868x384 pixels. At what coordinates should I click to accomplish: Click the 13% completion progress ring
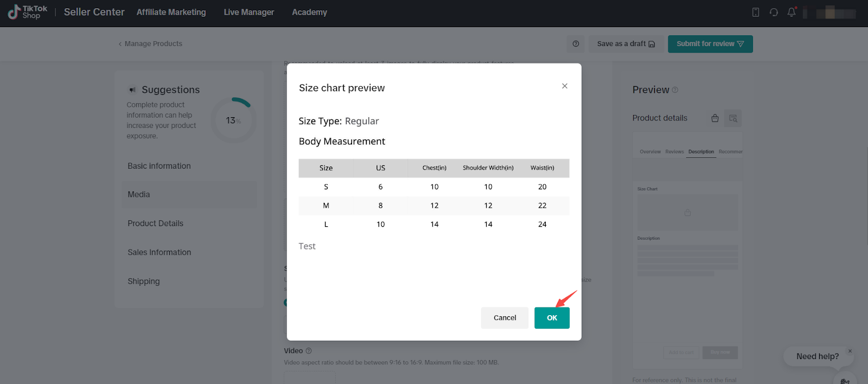point(234,120)
